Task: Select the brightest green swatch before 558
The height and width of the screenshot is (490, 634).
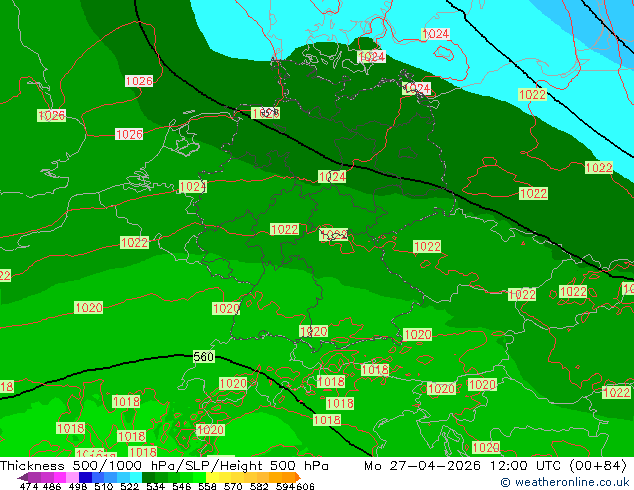Action: click(199, 477)
